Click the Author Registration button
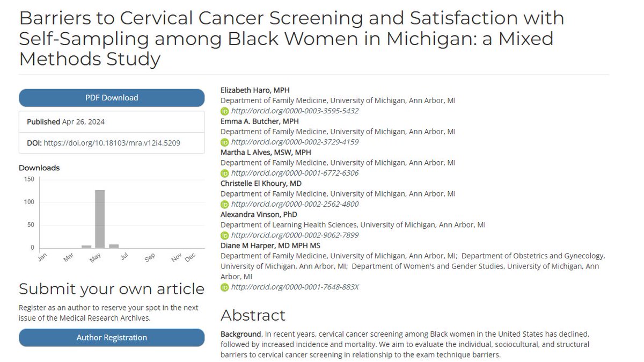 tap(112, 337)
